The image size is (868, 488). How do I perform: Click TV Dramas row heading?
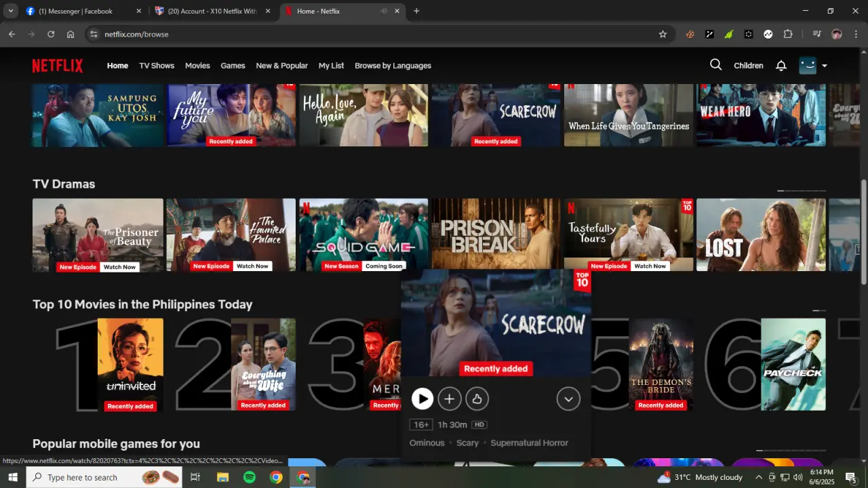(64, 184)
